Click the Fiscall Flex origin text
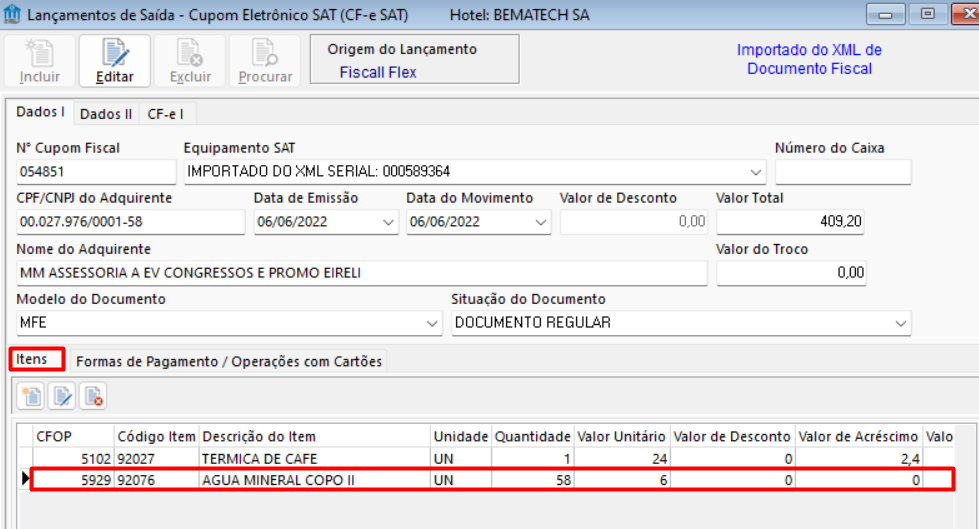 click(378, 72)
